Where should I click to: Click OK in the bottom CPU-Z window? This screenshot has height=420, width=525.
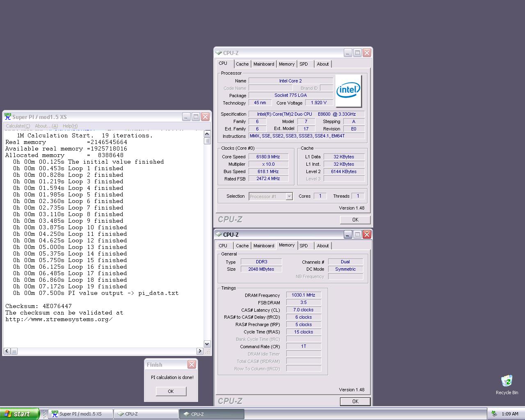[355, 402]
